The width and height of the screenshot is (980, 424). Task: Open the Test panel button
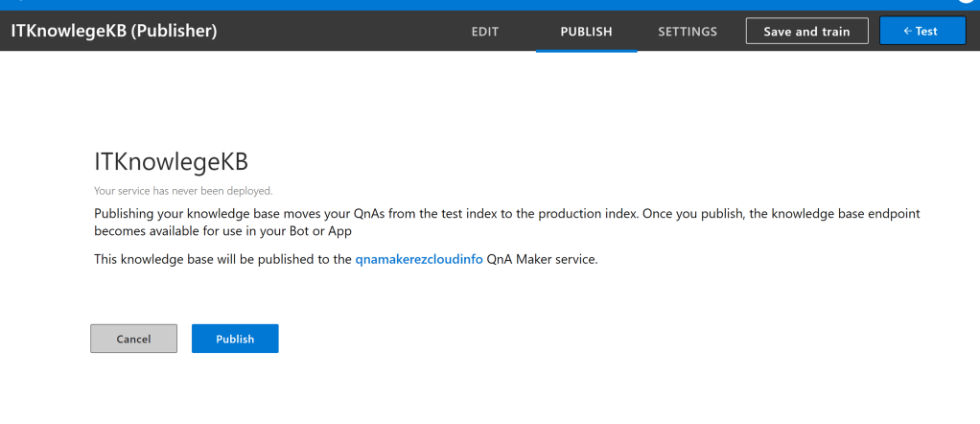tap(921, 32)
